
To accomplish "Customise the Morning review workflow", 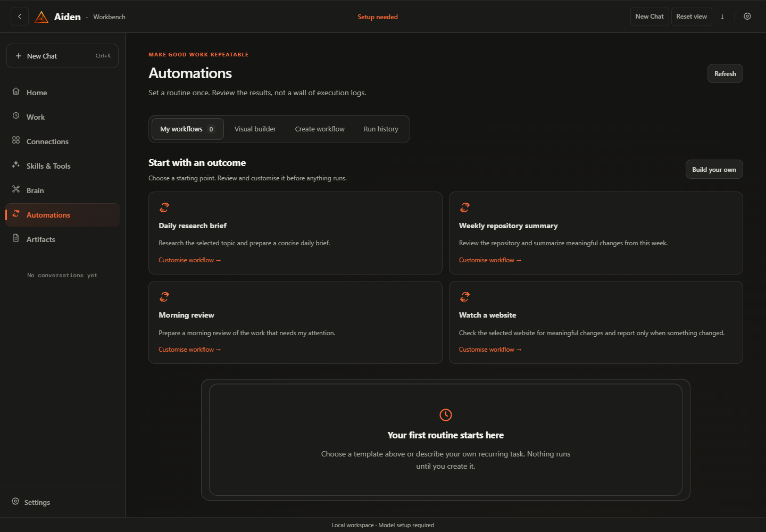I will click(189, 350).
